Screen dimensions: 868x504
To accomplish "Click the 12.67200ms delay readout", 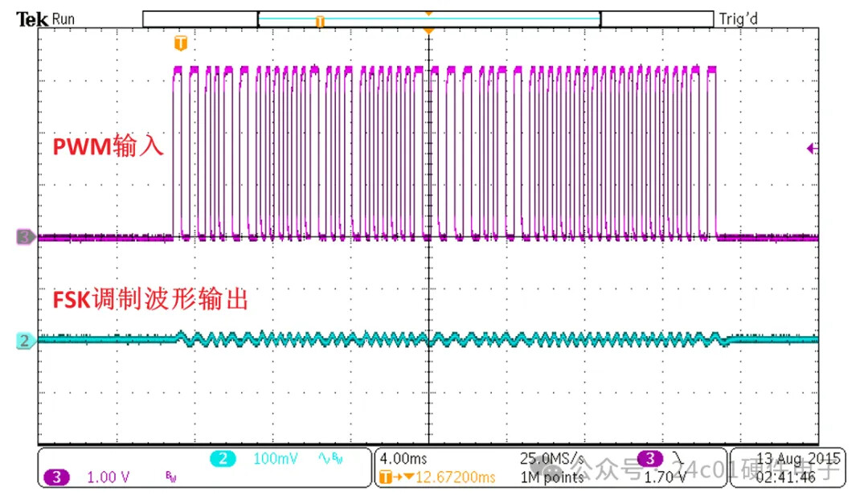I will tap(455, 477).
